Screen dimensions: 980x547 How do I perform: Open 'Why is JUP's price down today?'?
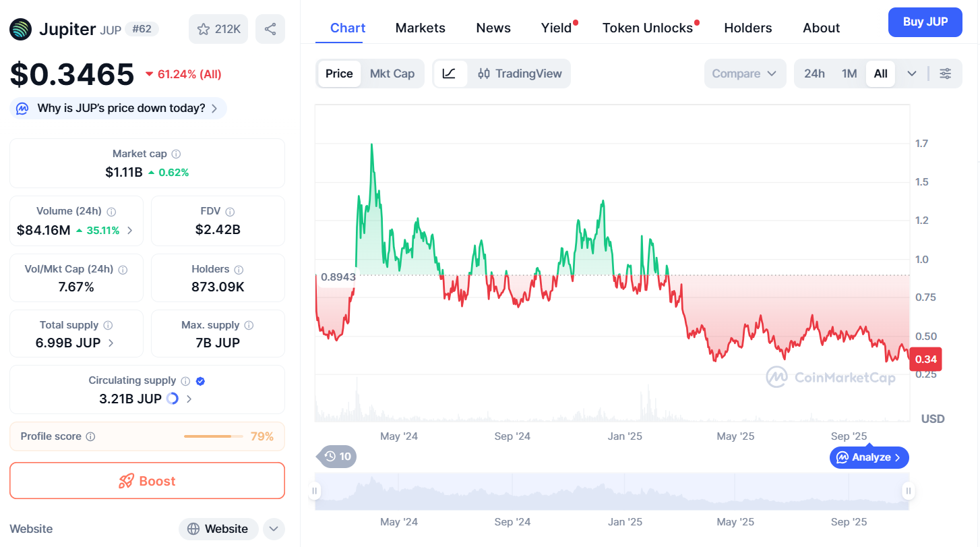(x=117, y=108)
